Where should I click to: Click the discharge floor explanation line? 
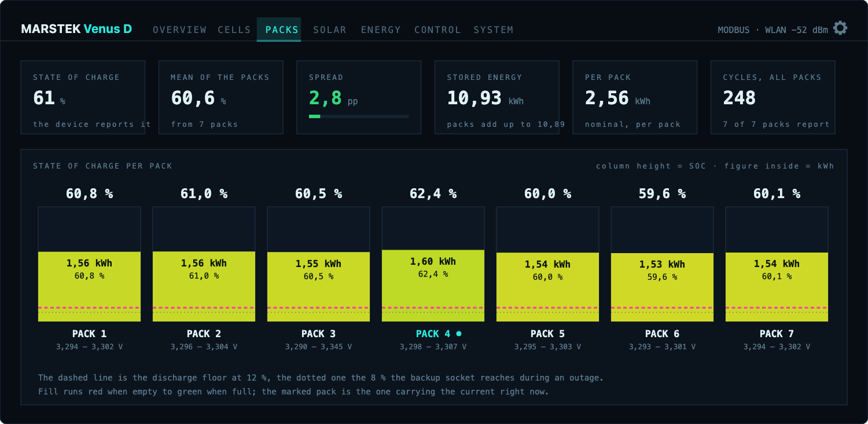(321, 378)
